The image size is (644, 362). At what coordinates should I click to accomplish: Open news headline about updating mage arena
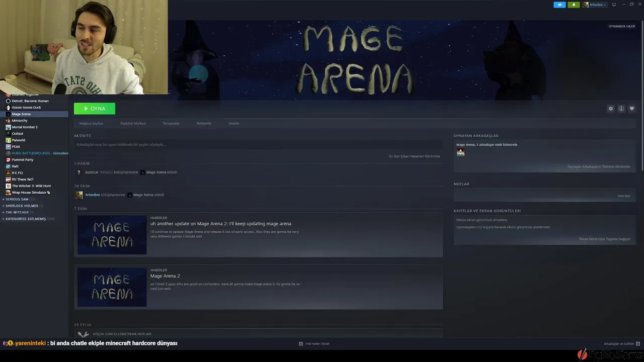coord(221,224)
